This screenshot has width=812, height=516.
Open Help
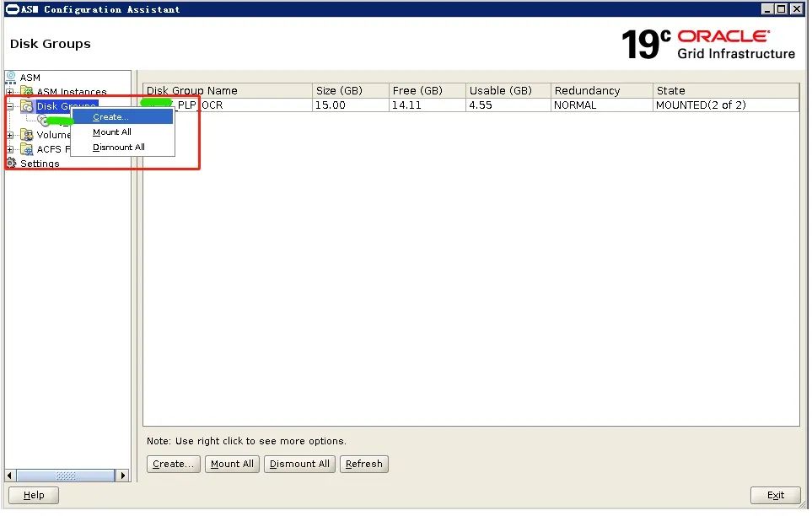pos(34,496)
